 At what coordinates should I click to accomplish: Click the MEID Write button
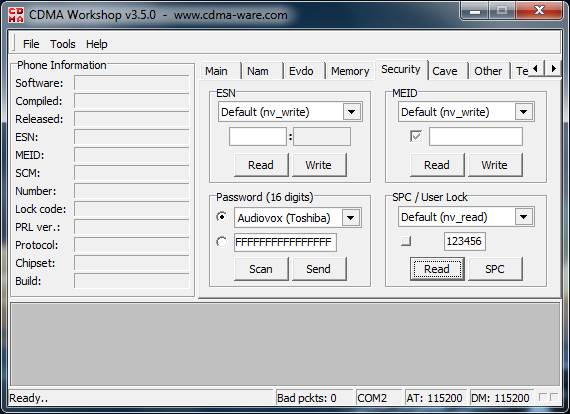pos(494,165)
